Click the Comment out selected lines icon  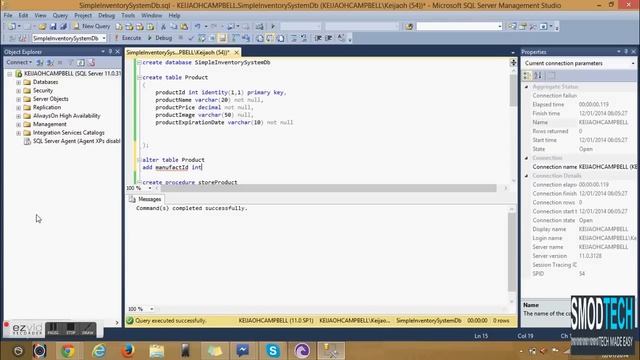(293, 38)
